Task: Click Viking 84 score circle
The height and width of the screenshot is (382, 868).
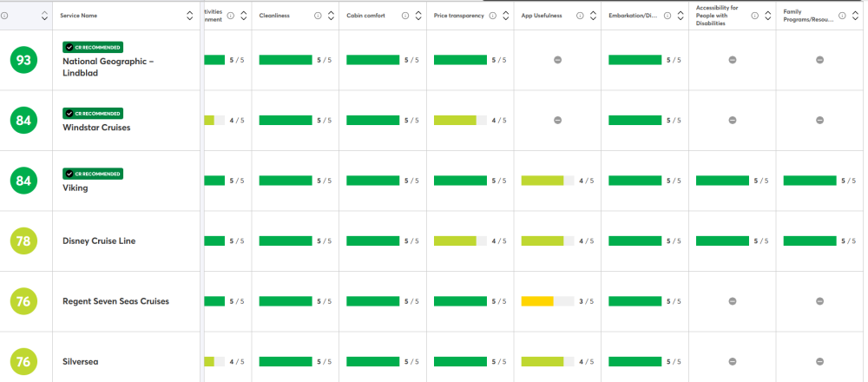Action: 23,181
